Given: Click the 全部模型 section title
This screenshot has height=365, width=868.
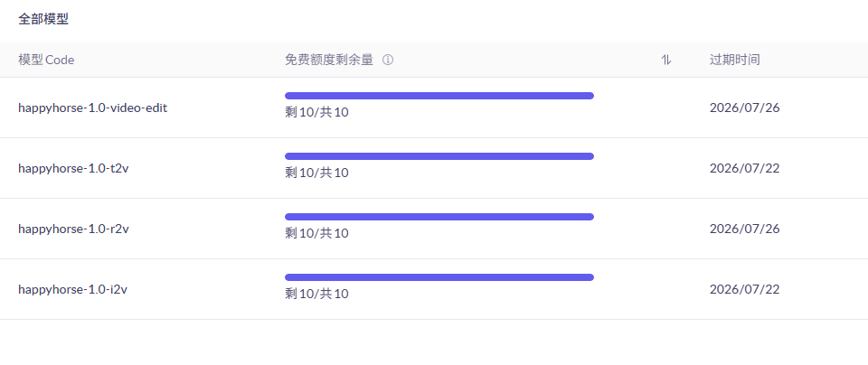Looking at the screenshot, I should click(x=43, y=19).
